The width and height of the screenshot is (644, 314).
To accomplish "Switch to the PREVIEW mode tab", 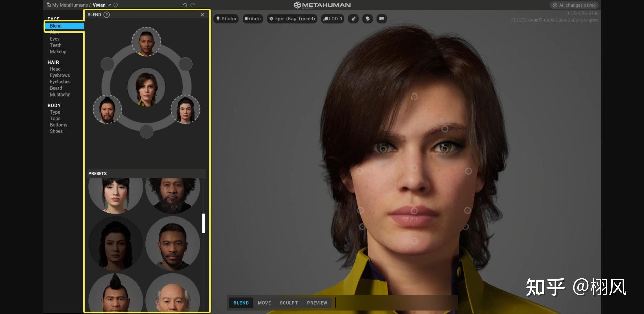I will click(317, 303).
